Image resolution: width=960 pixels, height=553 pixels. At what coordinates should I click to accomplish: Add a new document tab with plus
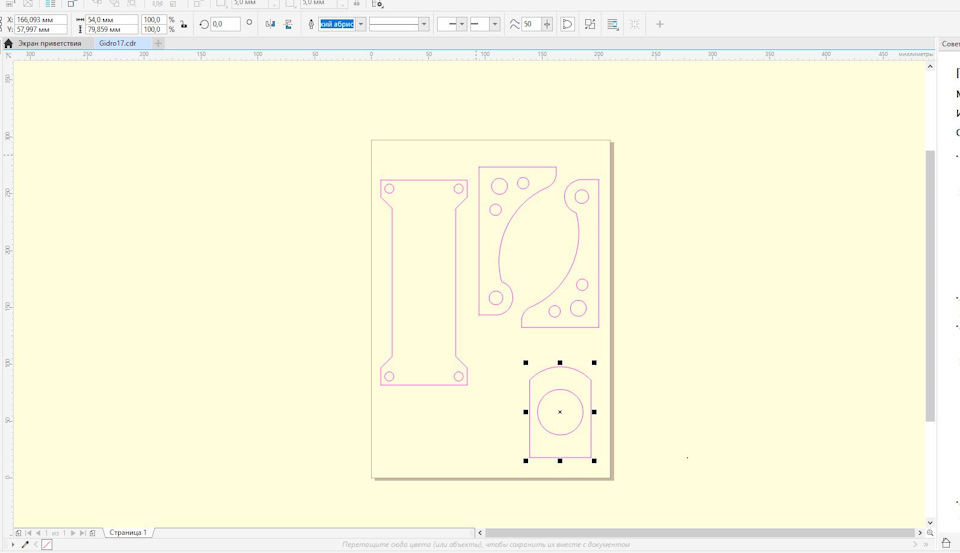point(158,43)
